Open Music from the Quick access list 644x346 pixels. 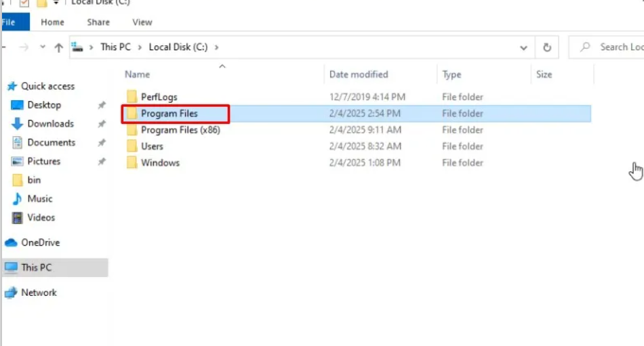tap(39, 199)
